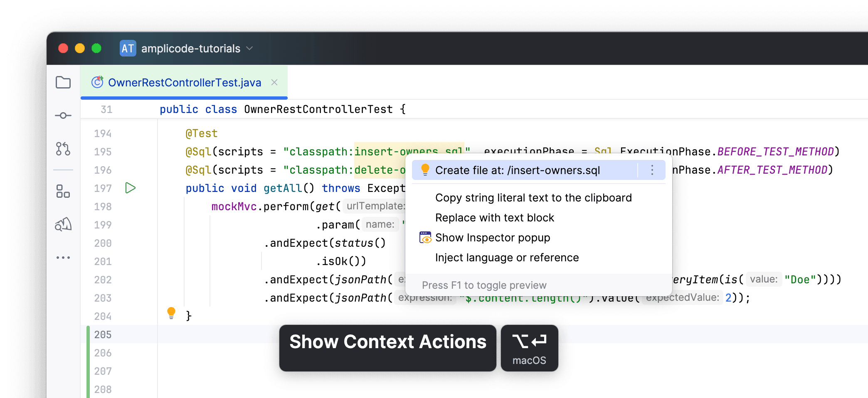The image size is (868, 398).
Task: Click the getAll method name
Action: pos(283,188)
